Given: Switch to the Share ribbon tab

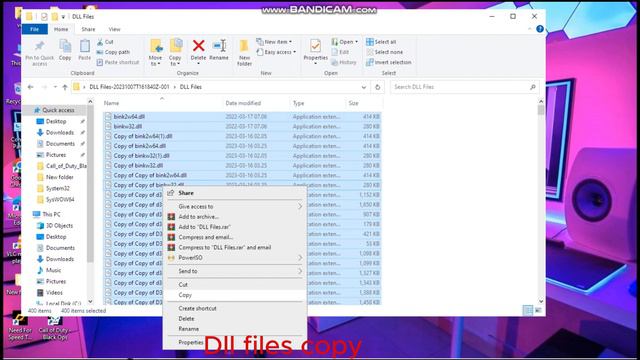Looking at the screenshot, I should coord(88,29).
